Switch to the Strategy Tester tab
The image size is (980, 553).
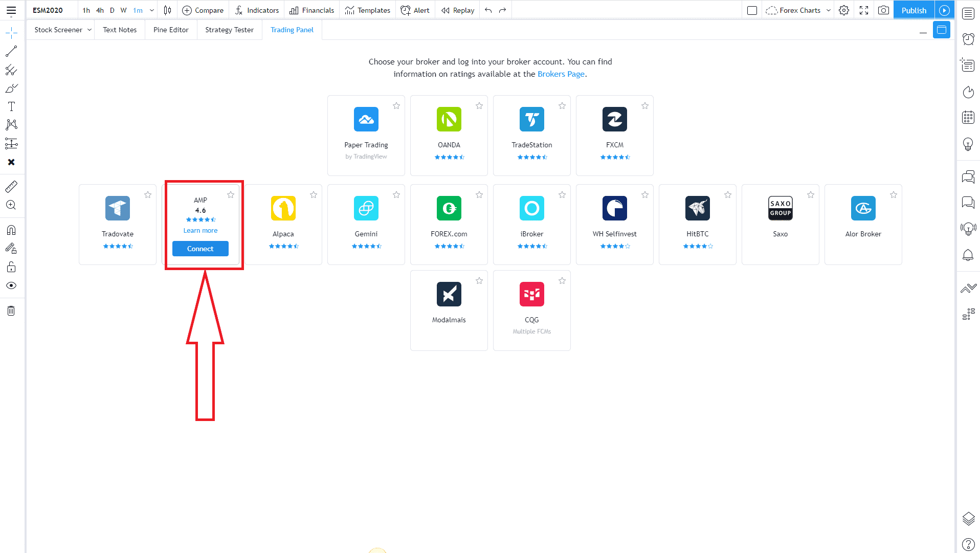point(229,30)
